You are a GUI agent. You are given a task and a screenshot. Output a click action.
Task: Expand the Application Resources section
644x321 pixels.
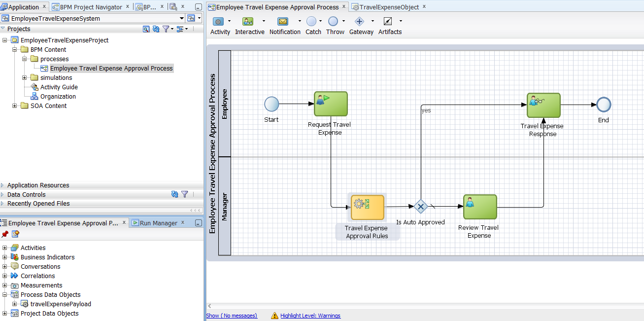pyautogui.click(x=3, y=185)
